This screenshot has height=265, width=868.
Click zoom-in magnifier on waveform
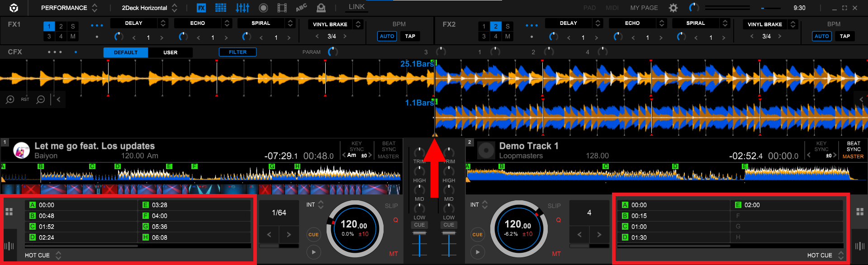click(10, 99)
